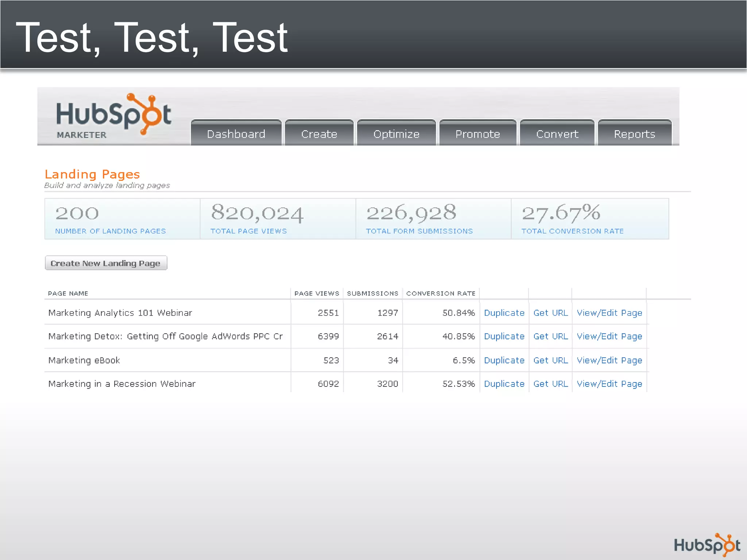Click the Landing Pages heading
The width and height of the screenshot is (747, 560).
click(x=92, y=174)
